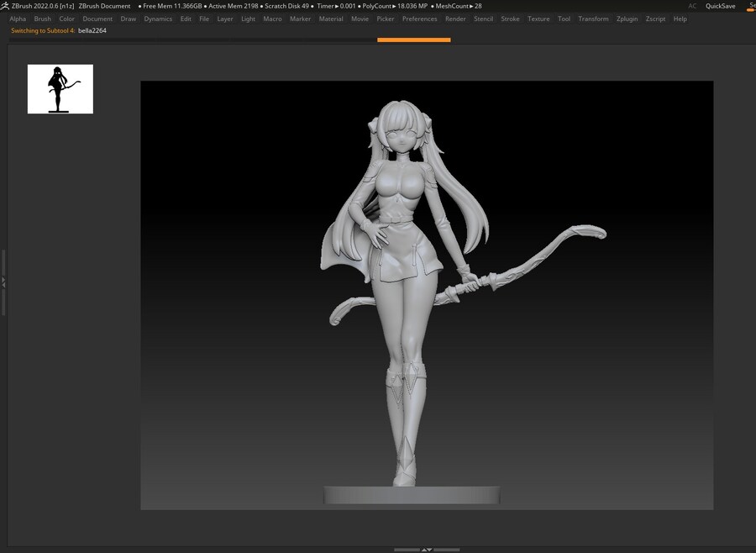Open the Render menu
Image resolution: width=756 pixels, height=553 pixels.
[455, 18]
